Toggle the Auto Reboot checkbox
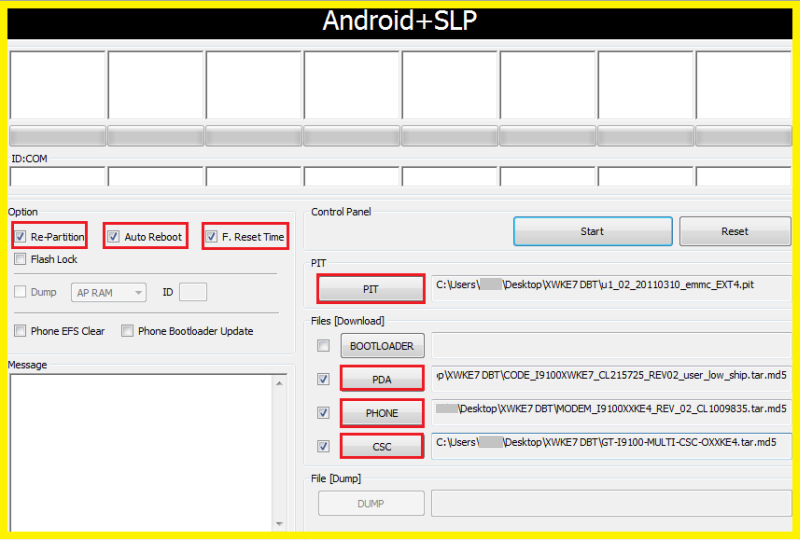 point(113,236)
